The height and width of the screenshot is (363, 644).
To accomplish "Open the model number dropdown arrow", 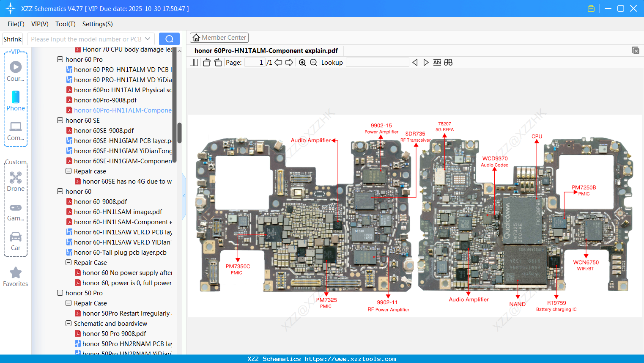I will (148, 39).
